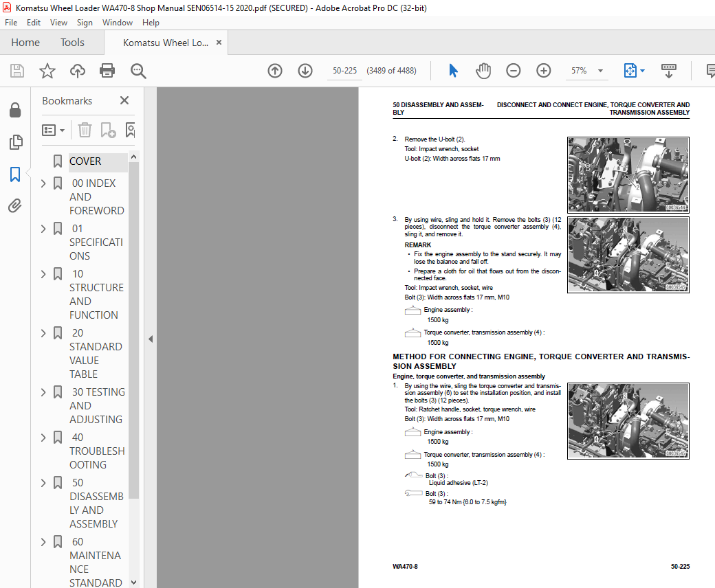Screen dimensions: 715x588
Task: Click the U-bolt removal illustration
Action: [x=628, y=175]
